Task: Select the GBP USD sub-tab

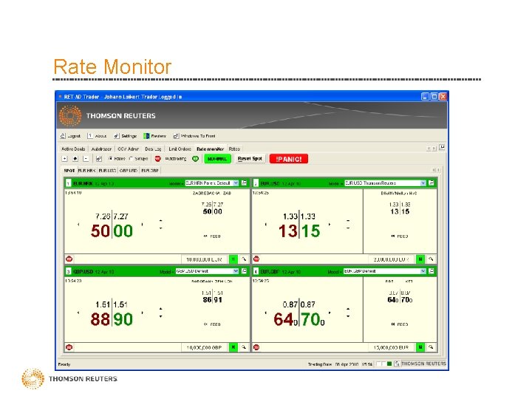Action: coord(129,171)
